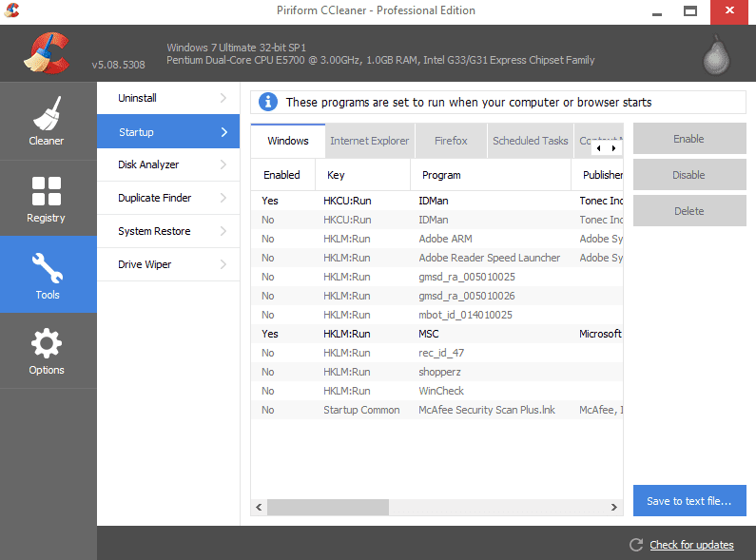
Task: Open the Drive Wiper tool
Action: coord(168,264)
